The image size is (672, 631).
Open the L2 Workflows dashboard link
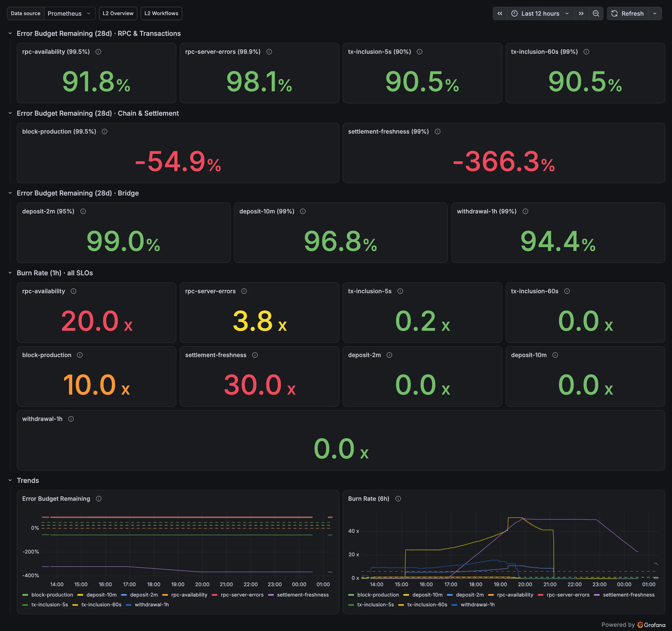[161, 13]
